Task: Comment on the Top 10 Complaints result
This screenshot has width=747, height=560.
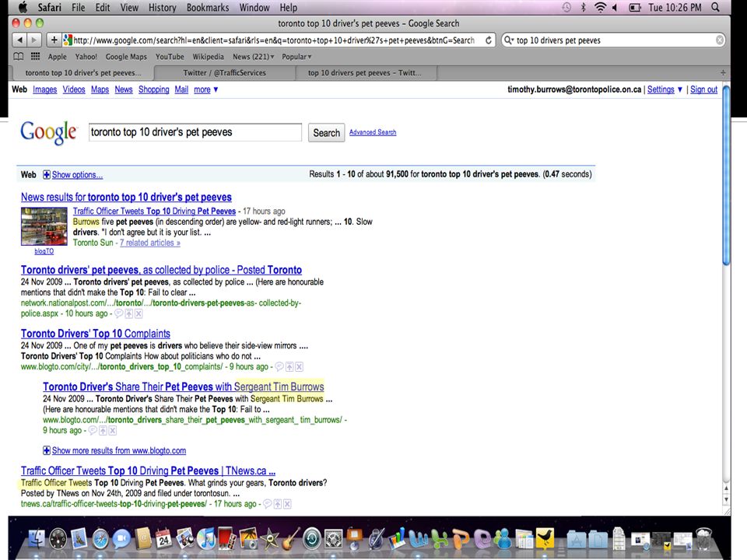Action: point(279,366)
